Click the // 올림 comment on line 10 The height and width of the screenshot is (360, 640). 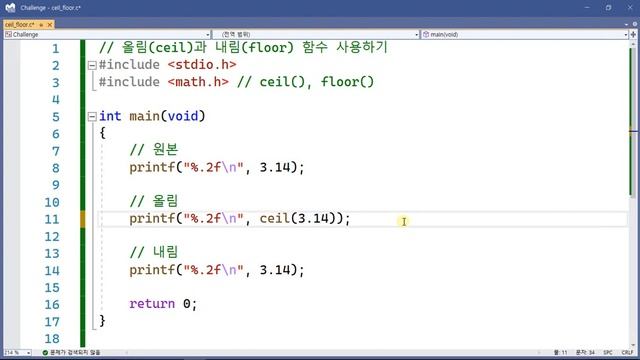pyautogui.click(x=154, y=201)
